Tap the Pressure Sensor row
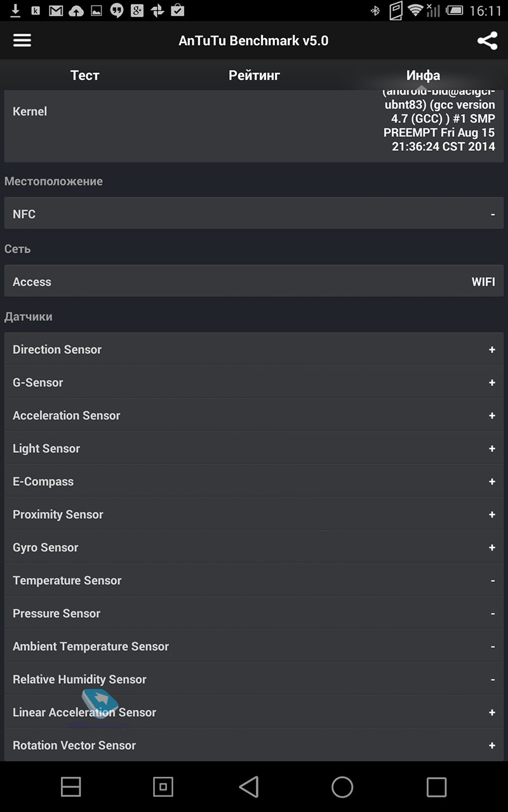Viewport: 508px width, 812px height. click(x=254, y=613)
